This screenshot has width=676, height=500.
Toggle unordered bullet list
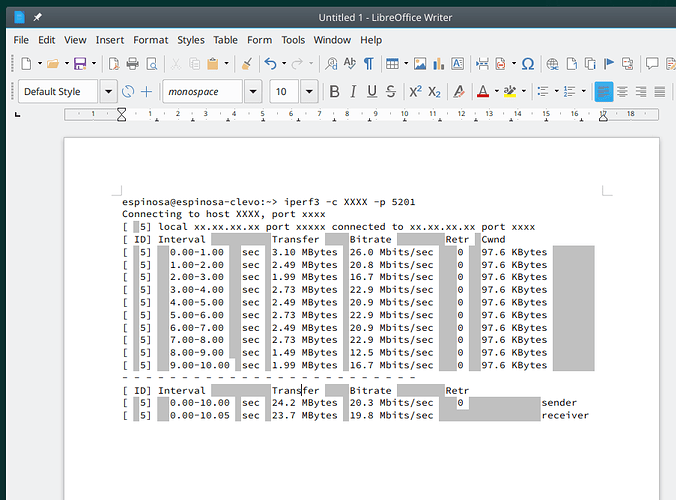pyautogui.click(x=543, y=91)
